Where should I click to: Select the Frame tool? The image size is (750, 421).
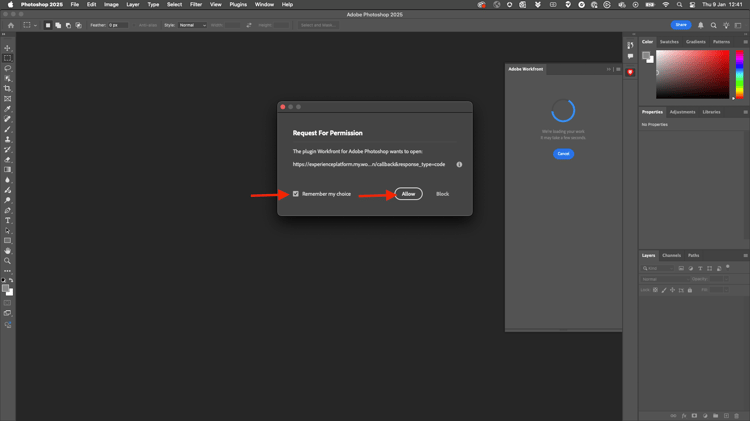(x=7, y=99)
